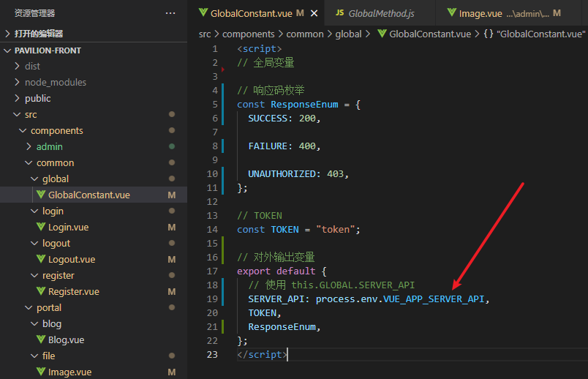Click the SUCCESS: 200 line

coord(284,119)
